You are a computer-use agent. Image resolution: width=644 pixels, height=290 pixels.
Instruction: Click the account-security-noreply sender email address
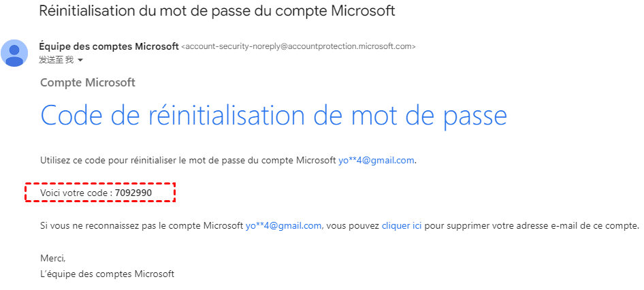pos(299,47)
